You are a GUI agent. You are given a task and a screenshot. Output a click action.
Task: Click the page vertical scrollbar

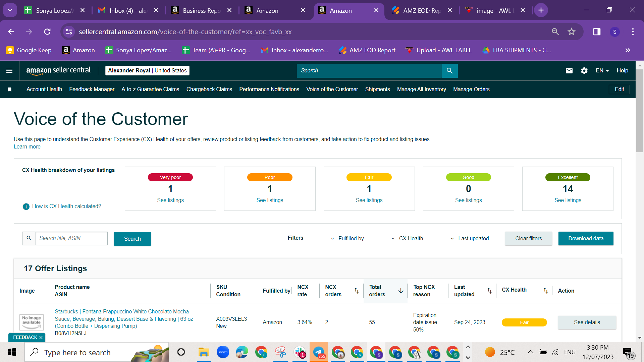(640, 111)
